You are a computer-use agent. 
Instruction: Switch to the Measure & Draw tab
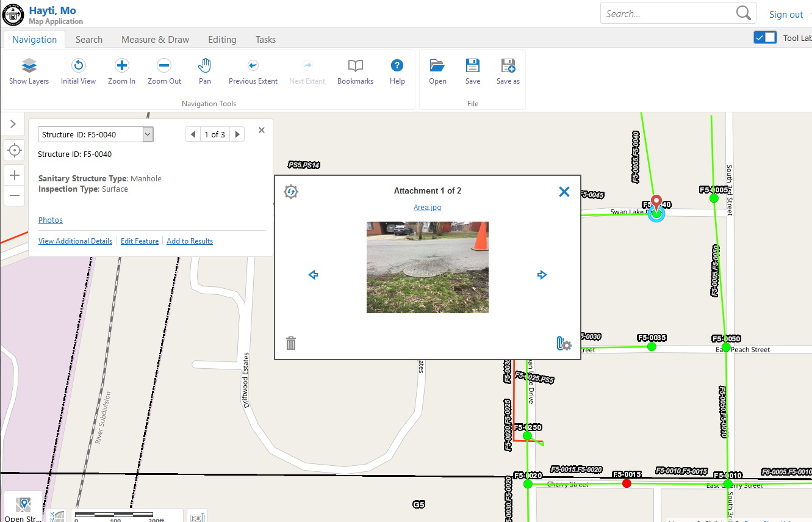click(155, 40)
